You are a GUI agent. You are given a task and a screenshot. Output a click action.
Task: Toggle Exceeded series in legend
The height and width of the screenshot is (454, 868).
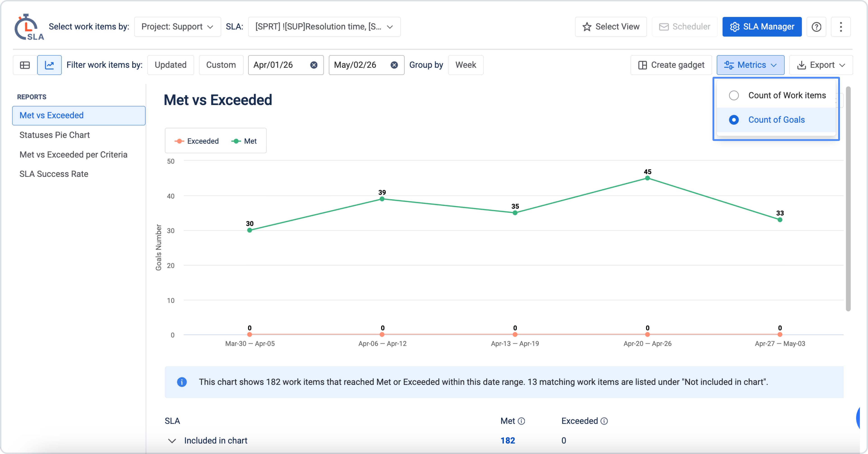click(196, 141)
